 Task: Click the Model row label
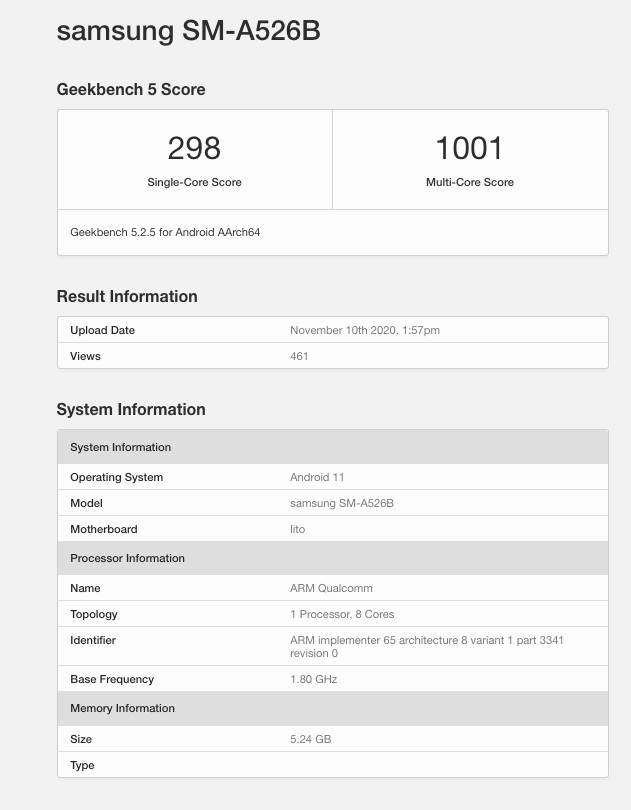point(86,503)
